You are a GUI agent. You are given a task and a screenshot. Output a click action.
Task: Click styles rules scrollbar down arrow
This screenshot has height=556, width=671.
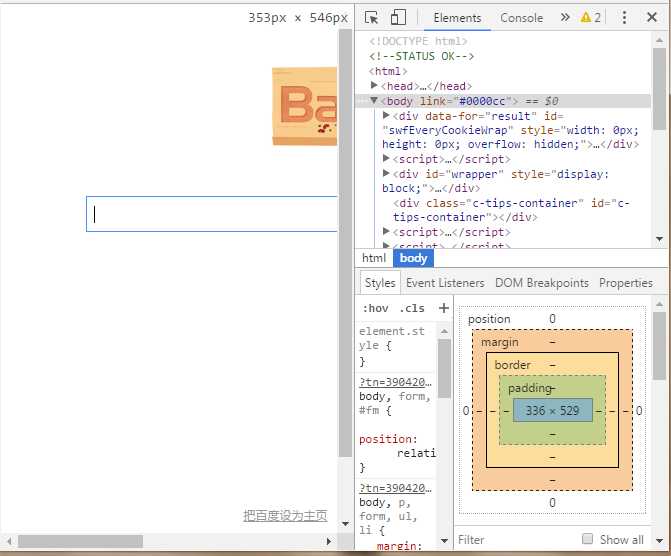coord(444,541)
